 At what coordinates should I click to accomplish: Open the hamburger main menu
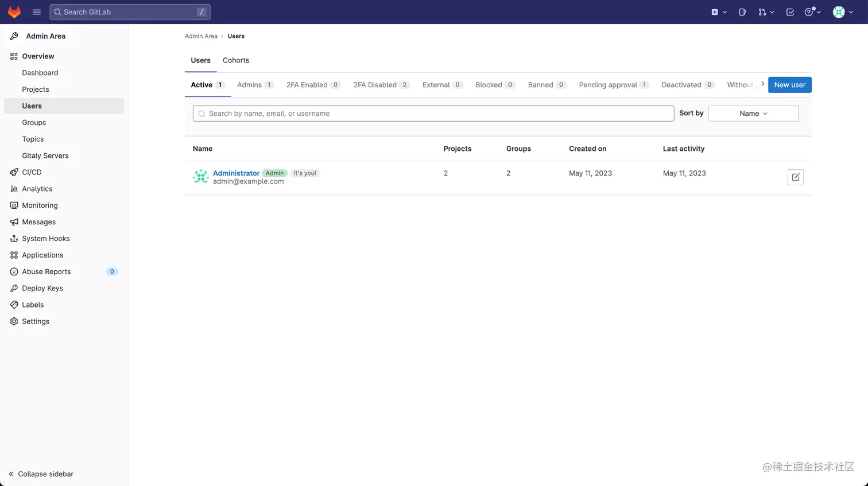37,12
